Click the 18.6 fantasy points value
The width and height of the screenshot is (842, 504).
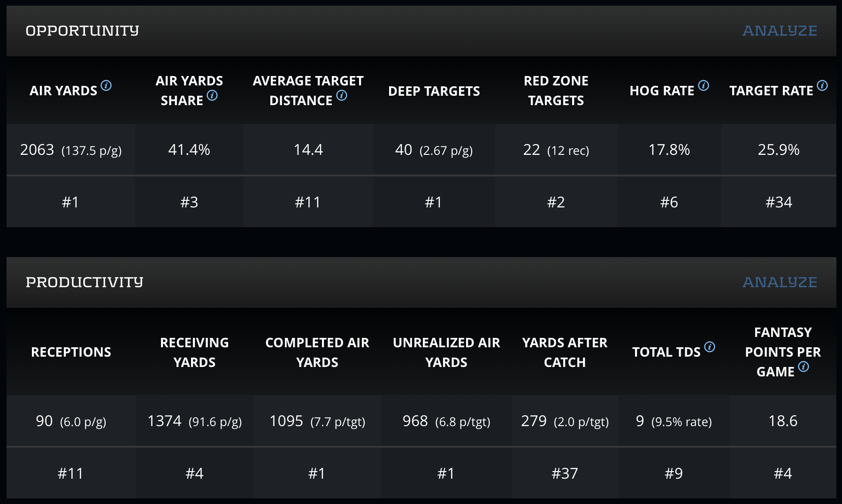pyautogui.click(x=782, y=421)
